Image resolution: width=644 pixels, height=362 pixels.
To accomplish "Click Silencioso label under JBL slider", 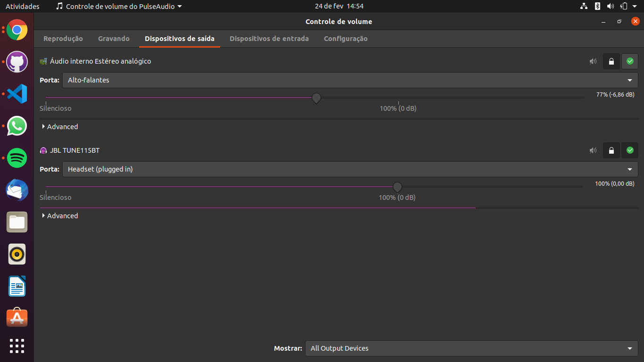I will click(x=56, y=197).
